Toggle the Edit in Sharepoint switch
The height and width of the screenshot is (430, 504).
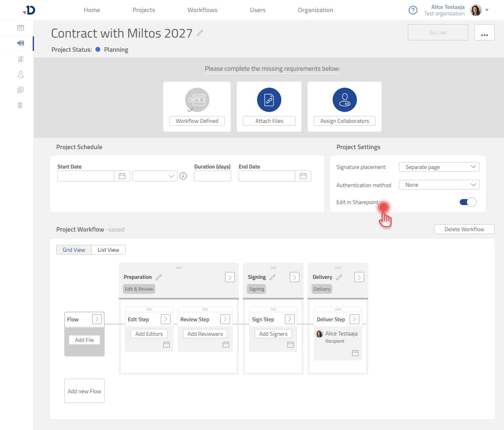coord(468,202)
